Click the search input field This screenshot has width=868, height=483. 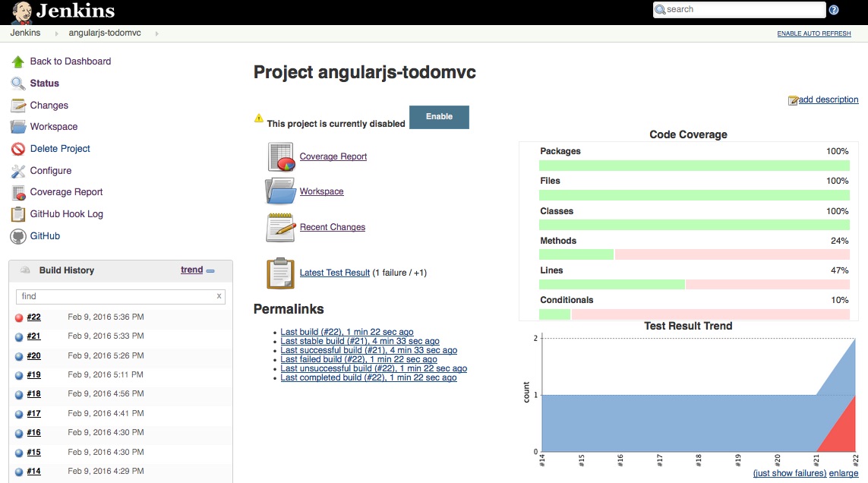[x=739, y=9]
